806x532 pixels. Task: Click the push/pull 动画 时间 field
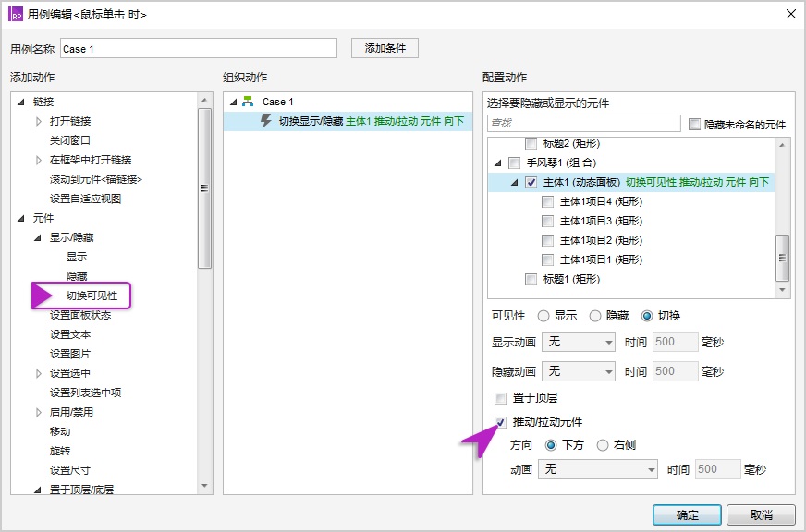pos(717,469)
